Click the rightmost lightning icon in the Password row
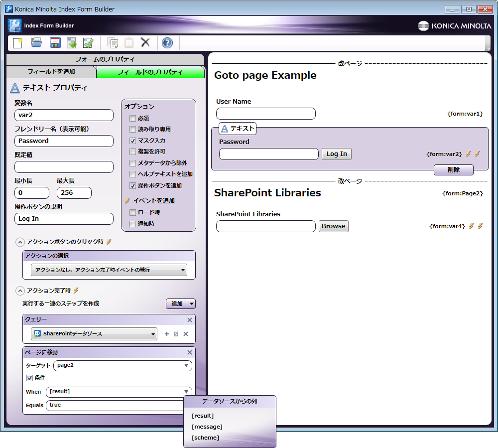 click(x=478, y=154)
